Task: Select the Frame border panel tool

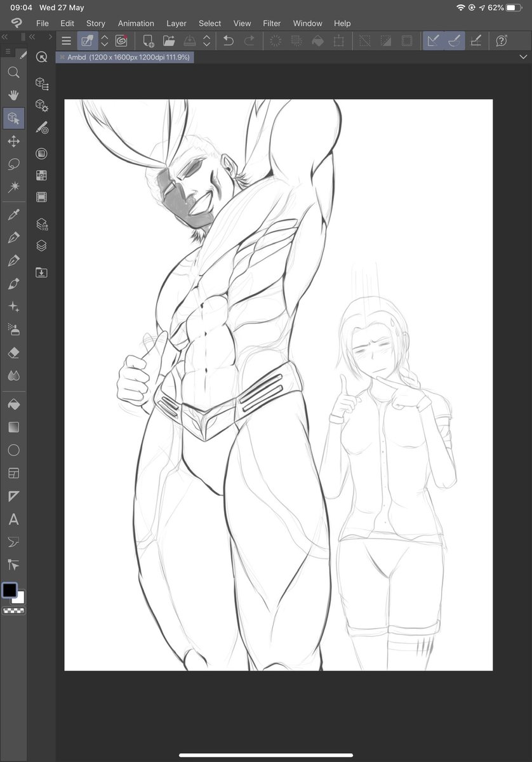Action: pos(13,473)
